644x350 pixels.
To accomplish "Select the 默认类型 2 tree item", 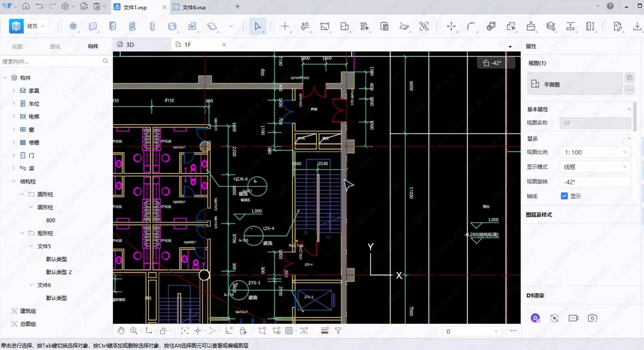I will coord(59,272).
